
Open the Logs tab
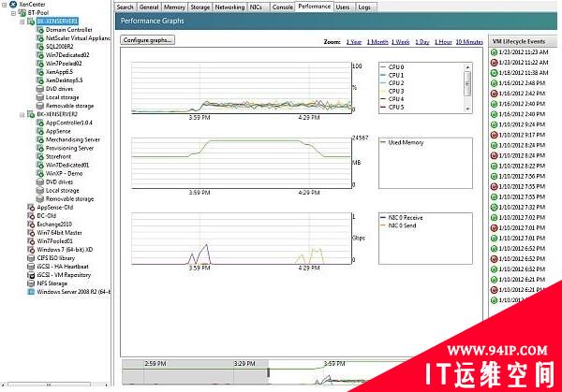click(x=364, y=7)
